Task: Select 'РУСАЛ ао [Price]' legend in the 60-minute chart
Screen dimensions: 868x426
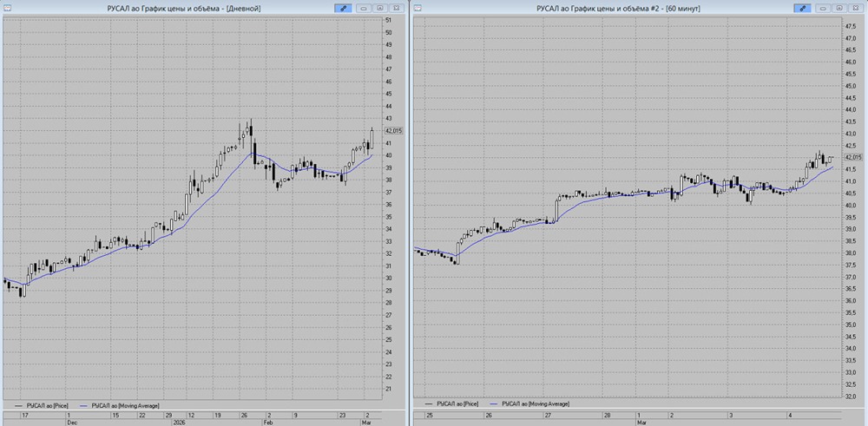Action: [x=459, y=404]
